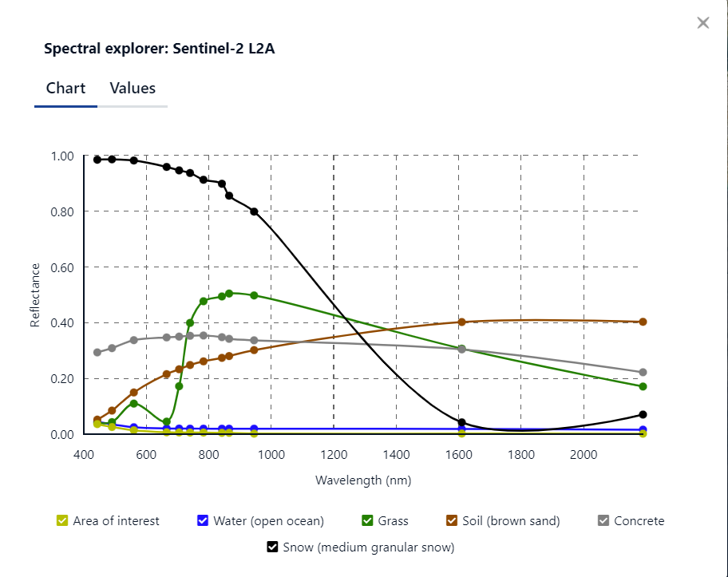The width and height of the screenshot is (728, 577).
Task: Hide the Grass spectral curve
Action: pos(367,521)
